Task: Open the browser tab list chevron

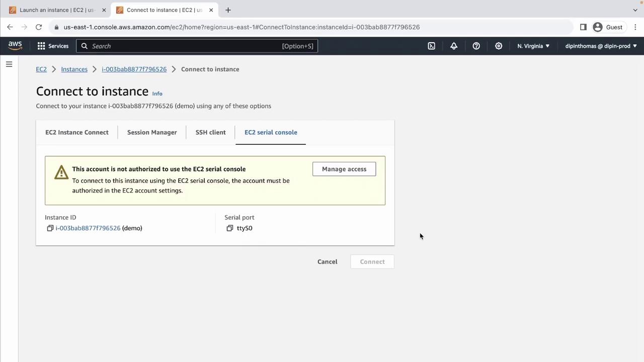Action: point(635,10)
